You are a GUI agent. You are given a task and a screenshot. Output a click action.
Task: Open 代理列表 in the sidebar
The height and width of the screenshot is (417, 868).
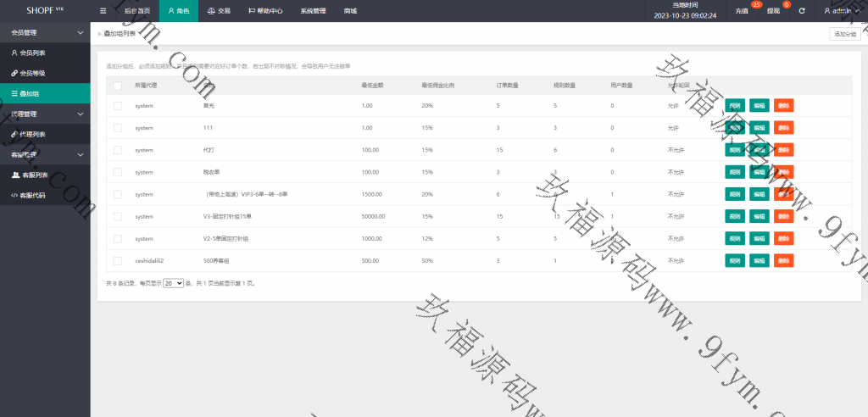pyautogui.click(x=33, y=134)
